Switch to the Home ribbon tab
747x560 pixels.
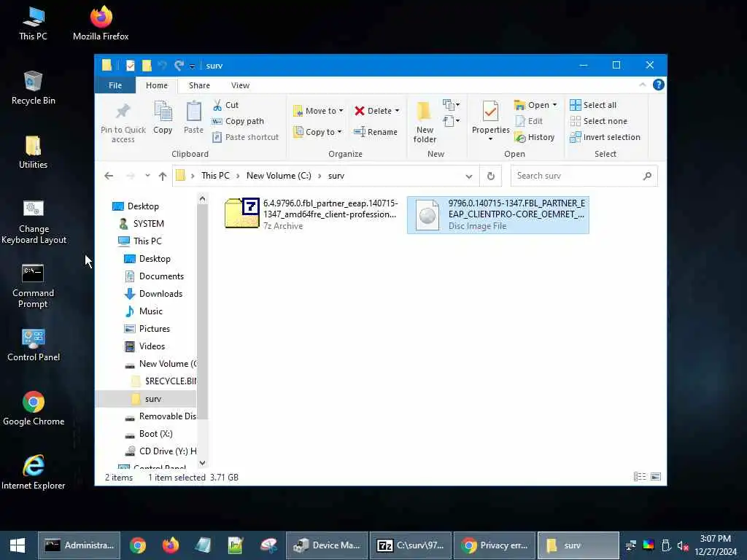coord(157,85)
